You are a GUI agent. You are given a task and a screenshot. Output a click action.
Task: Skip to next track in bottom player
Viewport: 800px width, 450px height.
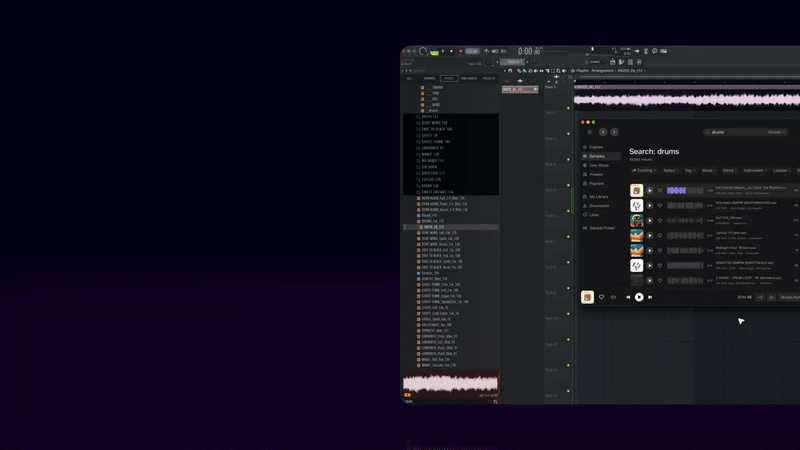click(650, 297)
